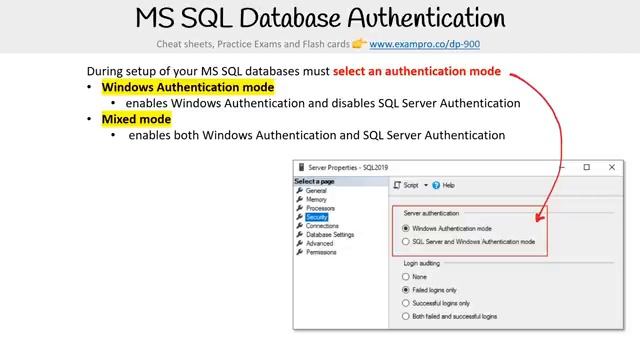Click the Server Properties title bar icon
Screen dimensions: 640x360
[x=302, y=167]
